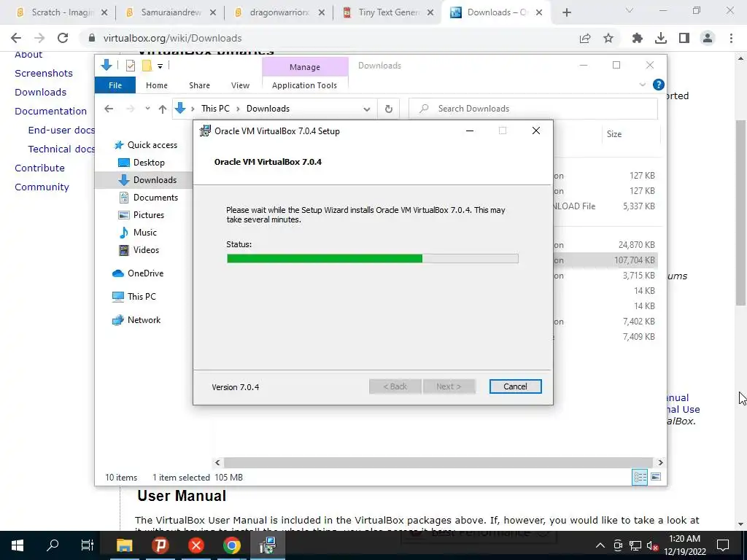
Task: Click Chrome back navigation arrow
Action: click(x=16, y=38)
